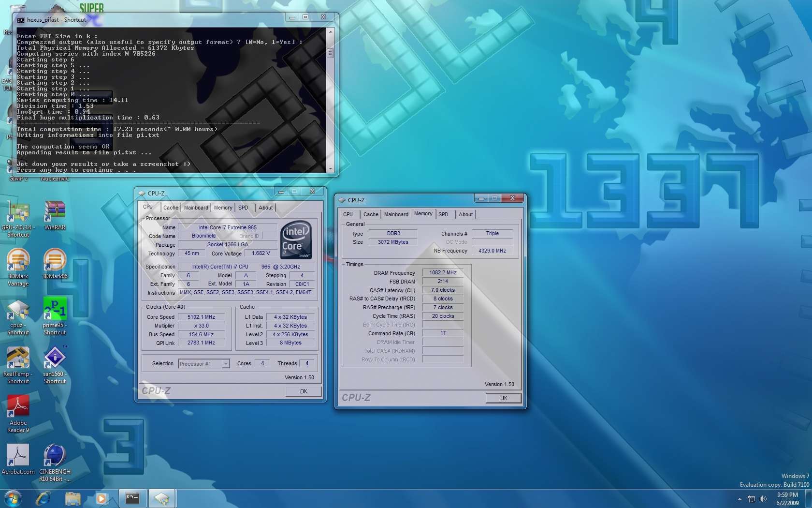Click the Intel Core i7 logo in CPU-Z
Viewport: 812px width, 508px height.
point(296,240)
